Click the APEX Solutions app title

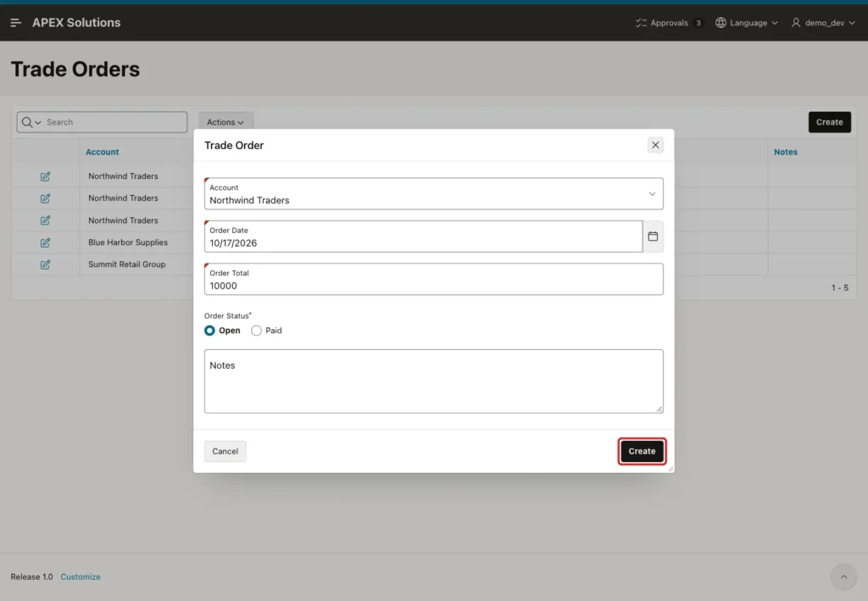pyautogui.click(x=76, y=23)
